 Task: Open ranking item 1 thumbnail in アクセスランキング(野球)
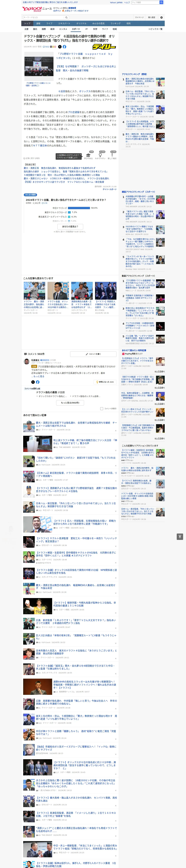[160, 82]
